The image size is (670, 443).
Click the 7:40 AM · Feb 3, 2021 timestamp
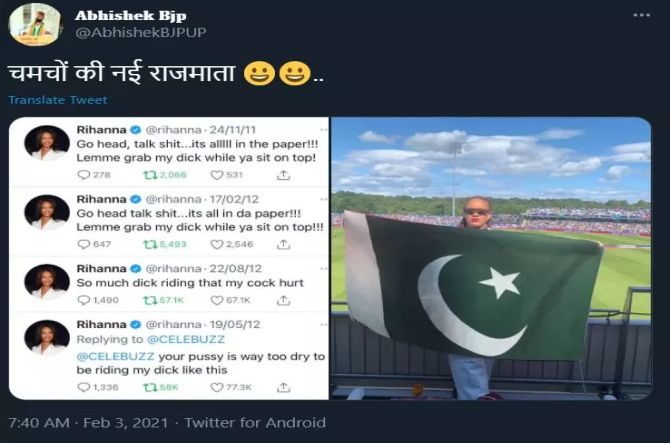pos(88,423)
